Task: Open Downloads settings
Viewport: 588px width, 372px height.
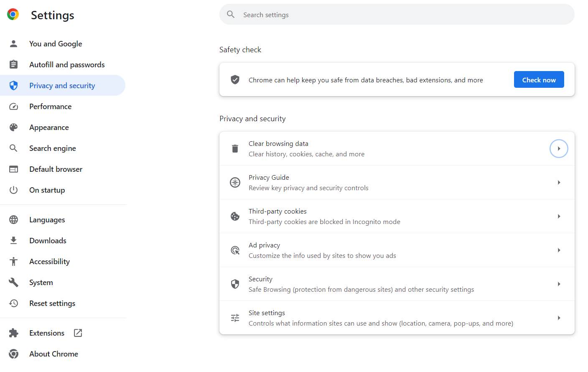Action: (63, 240)
